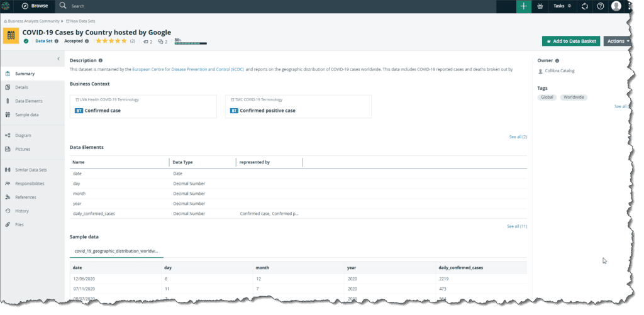
Task: Open the Confirmed case business term card
Action: pos(143,107)
